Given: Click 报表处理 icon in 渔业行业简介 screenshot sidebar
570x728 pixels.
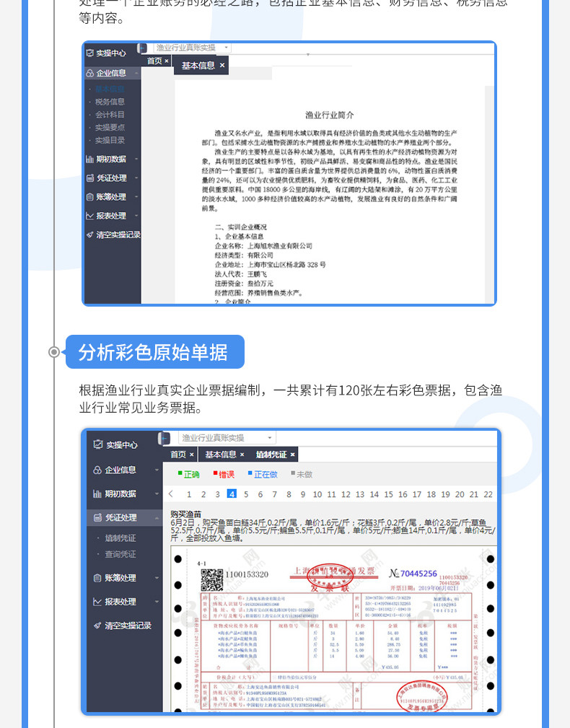Looking at the screenshot, I should (89, 216).
